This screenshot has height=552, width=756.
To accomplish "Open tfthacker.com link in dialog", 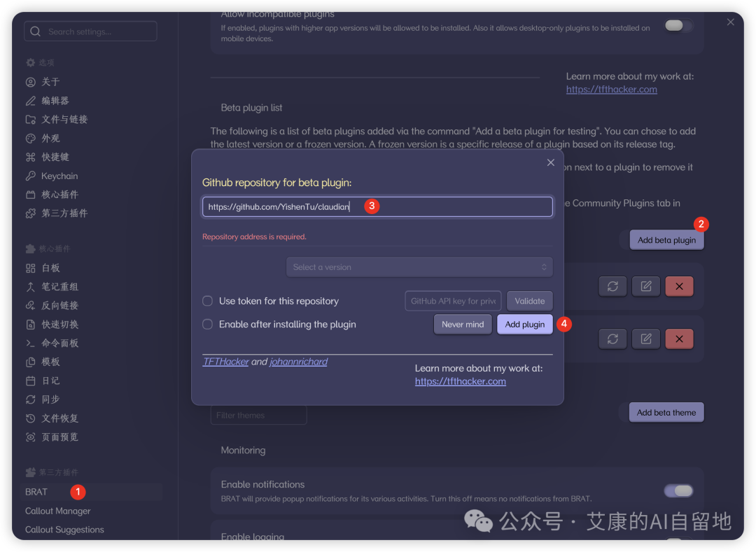I will coord(461,381).
